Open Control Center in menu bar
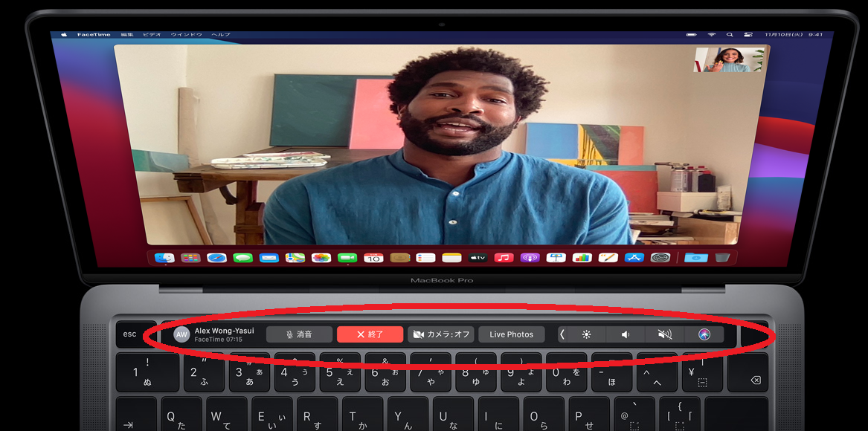The image size is (868, 431). [748, 34]
